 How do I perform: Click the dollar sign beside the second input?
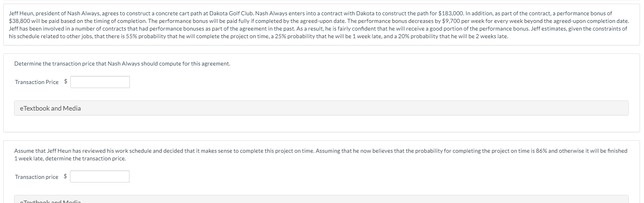pyautogui.click(x=66, y=176)
